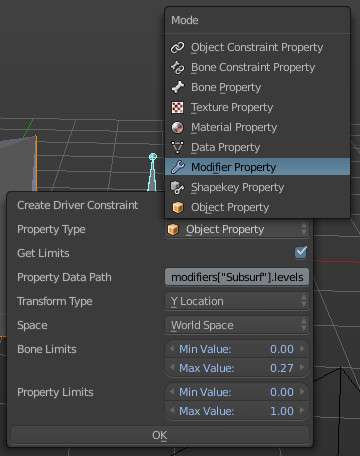The width and height of the screenshot is (360, 456).
Task: Click the Bone Property bone icon
Action: coord(177,87)
